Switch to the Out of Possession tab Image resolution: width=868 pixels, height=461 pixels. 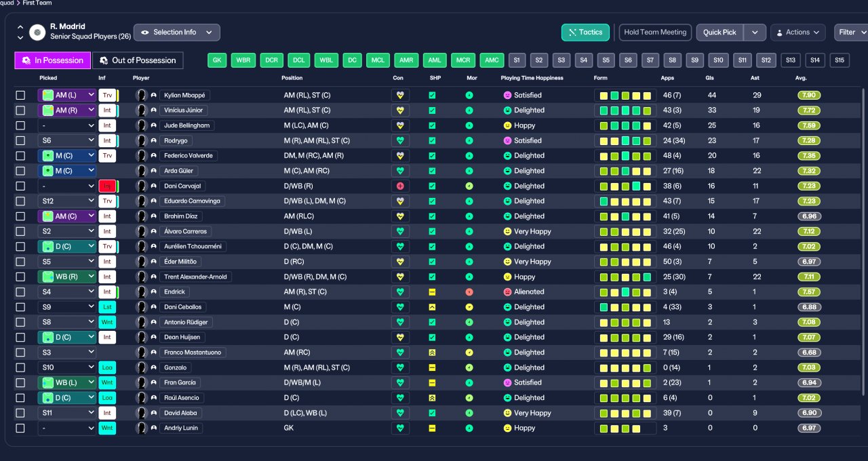tap(138, 60)
